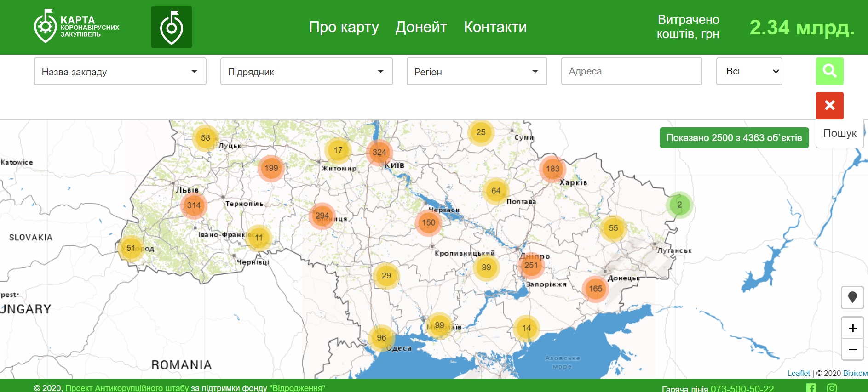Click the green magnifier search button
The height and width of the screenshot is (392, 868).
[x=829, y=71]
